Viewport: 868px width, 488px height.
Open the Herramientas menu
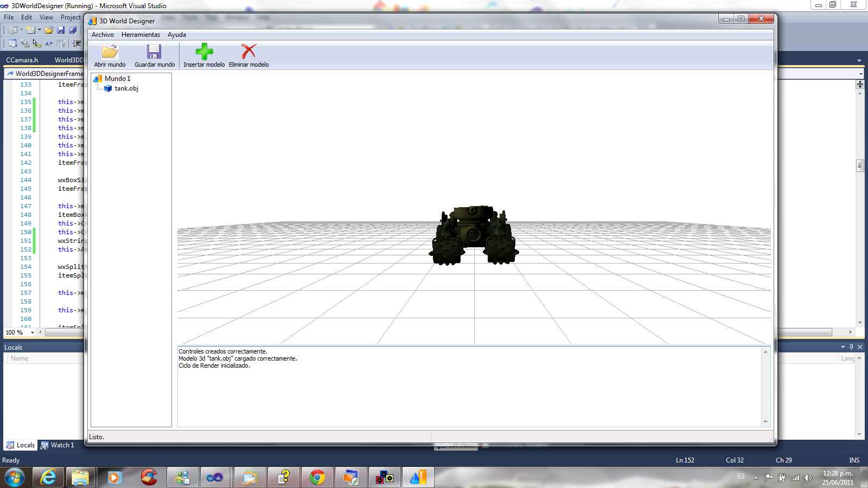141,35
